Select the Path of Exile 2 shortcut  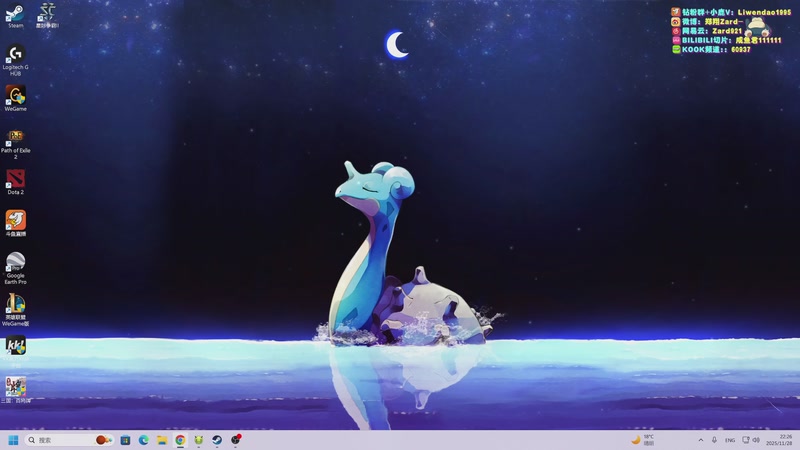click(15, 144)
